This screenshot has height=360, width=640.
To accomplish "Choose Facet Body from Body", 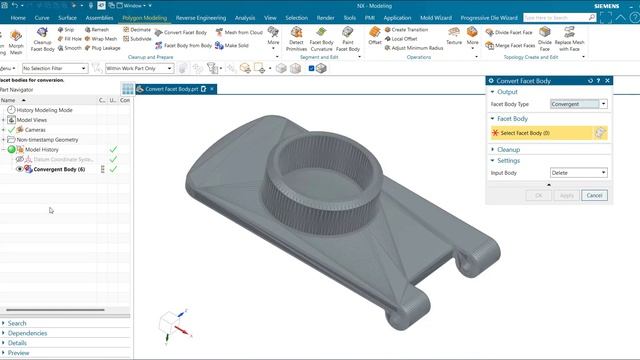I will [184, 45].
